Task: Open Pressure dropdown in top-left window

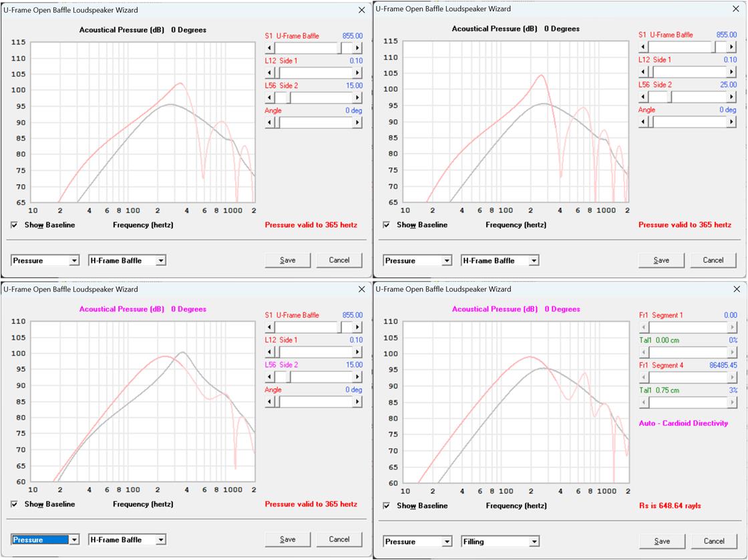Action: 74,261
